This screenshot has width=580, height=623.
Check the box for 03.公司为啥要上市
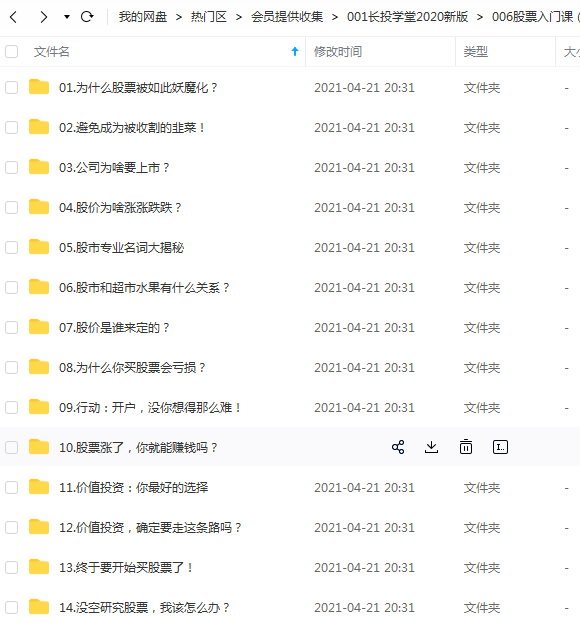tap(12, 167)
